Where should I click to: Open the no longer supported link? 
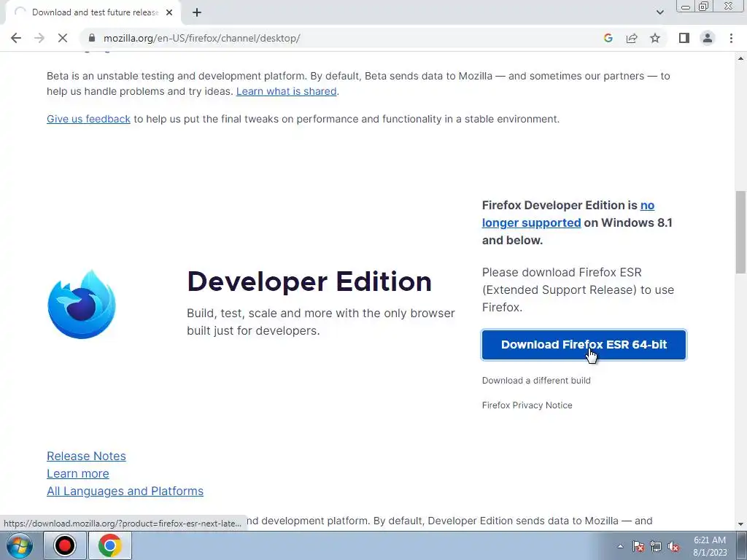(568, 214)
